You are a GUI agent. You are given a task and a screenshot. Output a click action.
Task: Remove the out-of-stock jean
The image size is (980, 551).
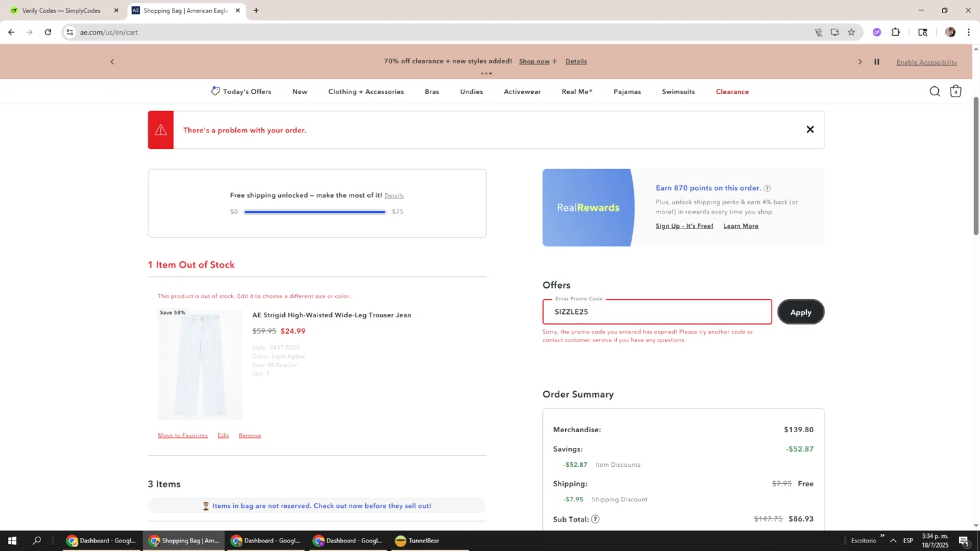point(250,435)
